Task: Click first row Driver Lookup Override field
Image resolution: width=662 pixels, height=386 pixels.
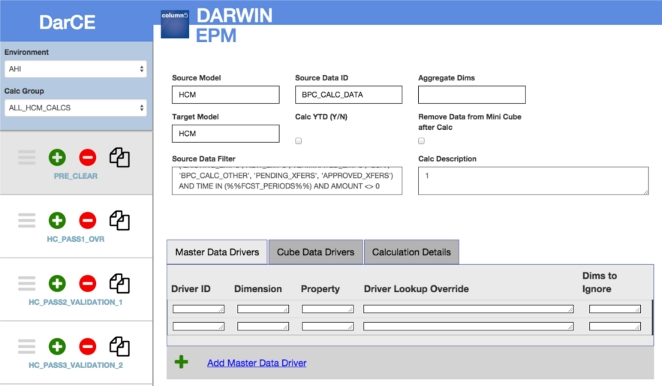Action: (468, 309)
